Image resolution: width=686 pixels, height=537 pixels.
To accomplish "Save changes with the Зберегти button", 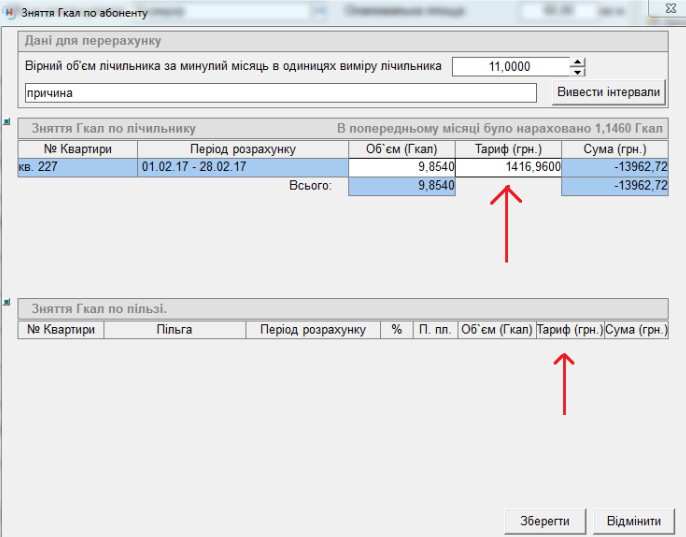I will [x=545, y=522].
